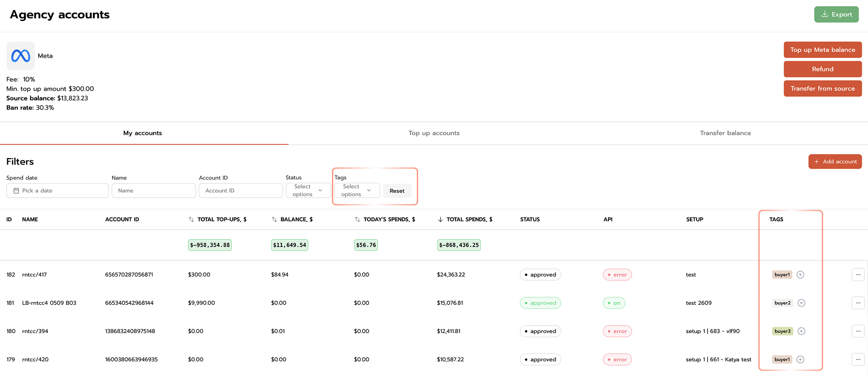Sort by Total top-ups column

pos(191,219)
